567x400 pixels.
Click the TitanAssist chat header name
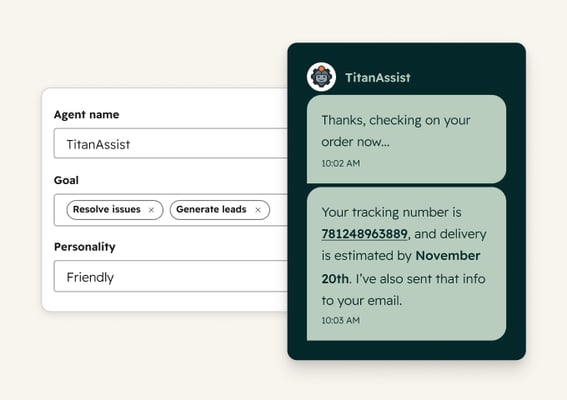(378, 77)
